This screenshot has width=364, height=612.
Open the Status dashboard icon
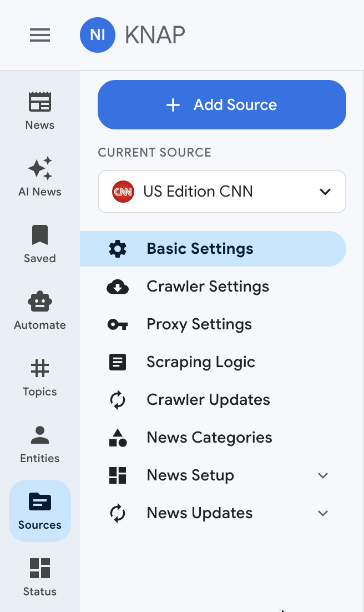(x=40, y=569)
